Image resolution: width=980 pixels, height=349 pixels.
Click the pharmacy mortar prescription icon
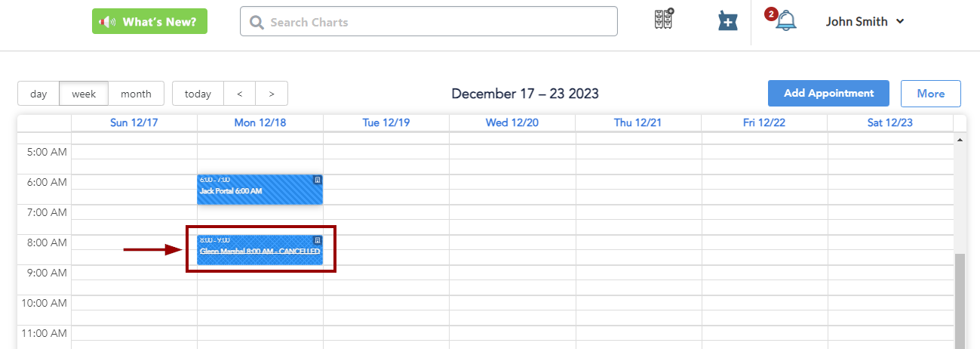point(727,21)
